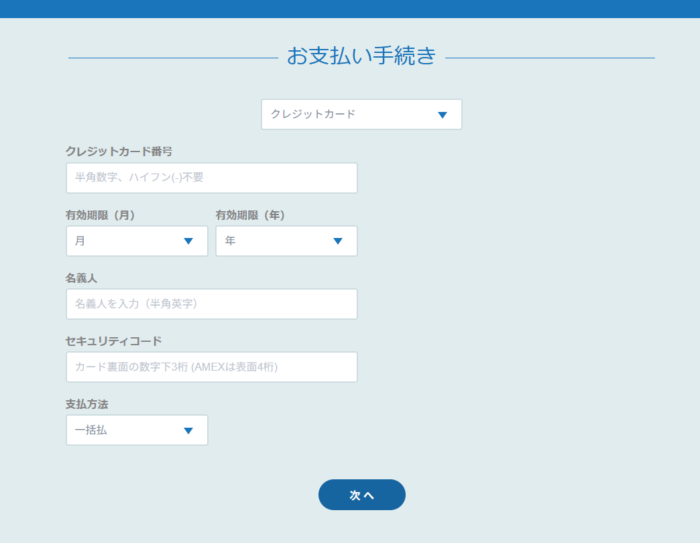
Task: Click the blue header bar at top
Action: (350, 8)
